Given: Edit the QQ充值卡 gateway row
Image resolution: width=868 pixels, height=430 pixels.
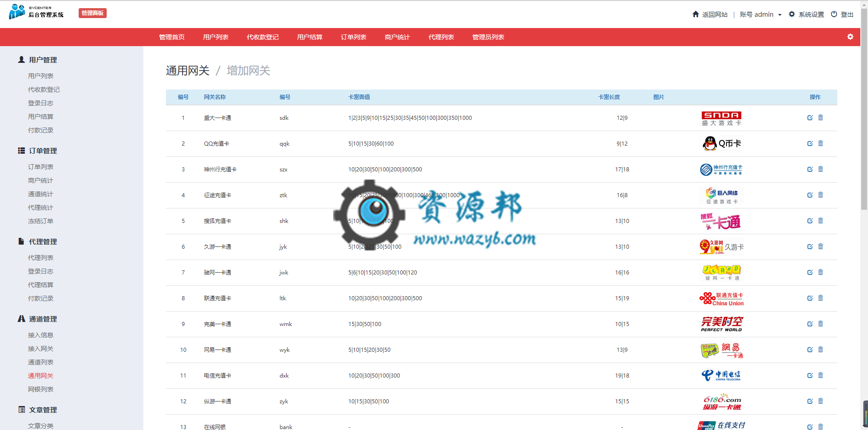Looking at the screenshot, I should [x=810, y=143].
